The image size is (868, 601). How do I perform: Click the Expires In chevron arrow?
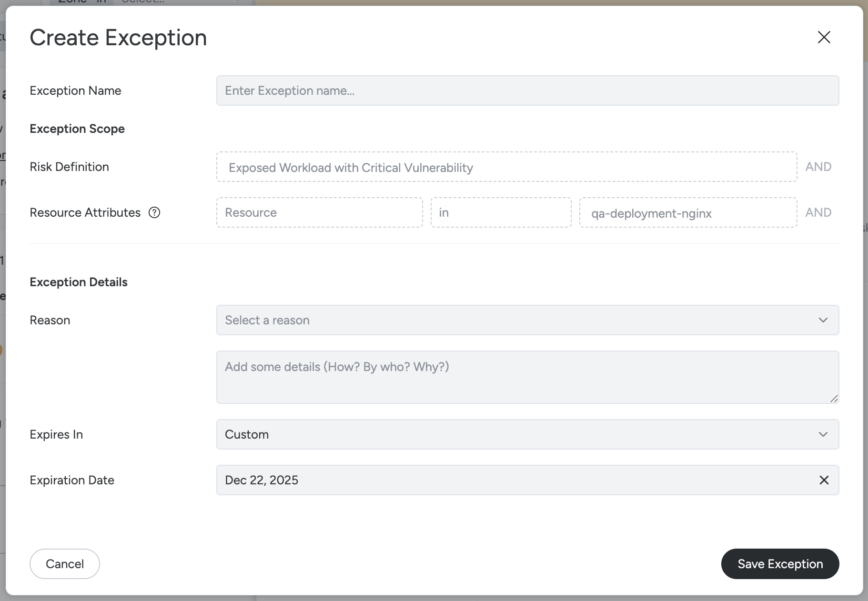pos(823,434)
